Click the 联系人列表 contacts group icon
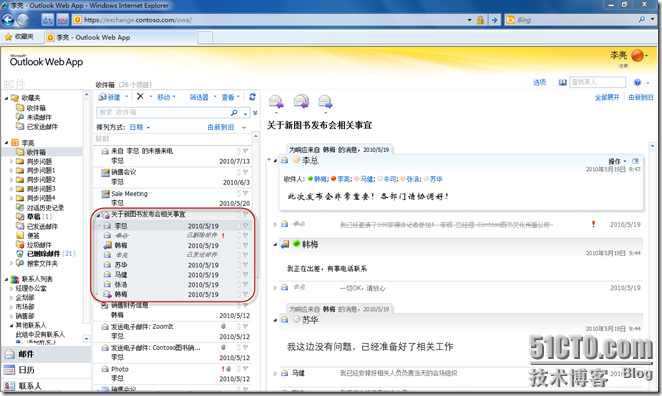Screen dimensions: 662x396 pos(15,279)
